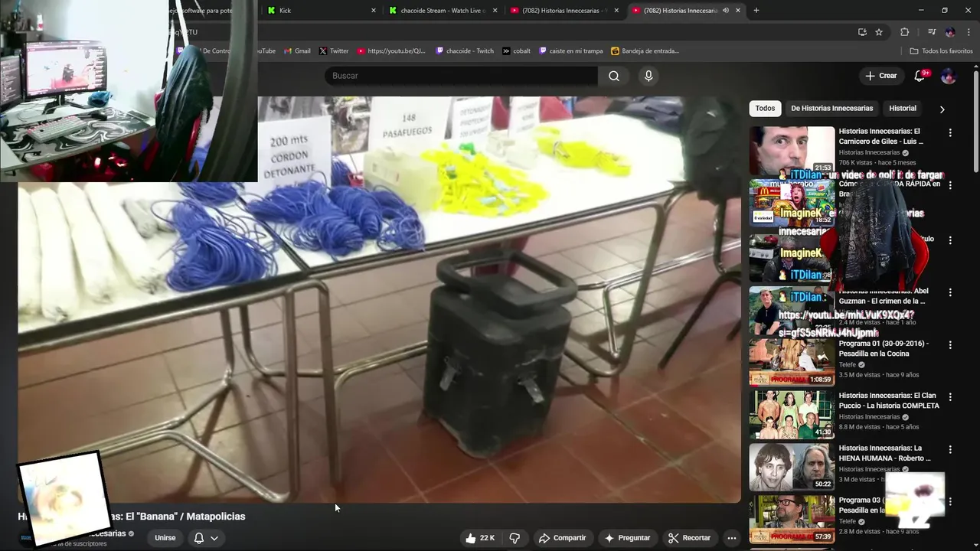Select the Historial filter chip
This screenshot has height=551, width=980.
(x=903, y=109)
